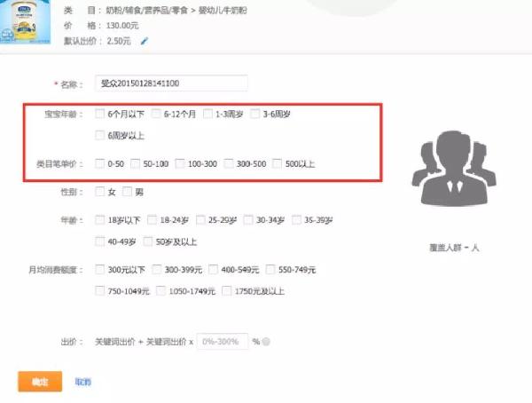The height and width of the screenshot is (403, 532).
Task: Check the 6个月以下 baby age box
Action: click(x=99, y=114)
